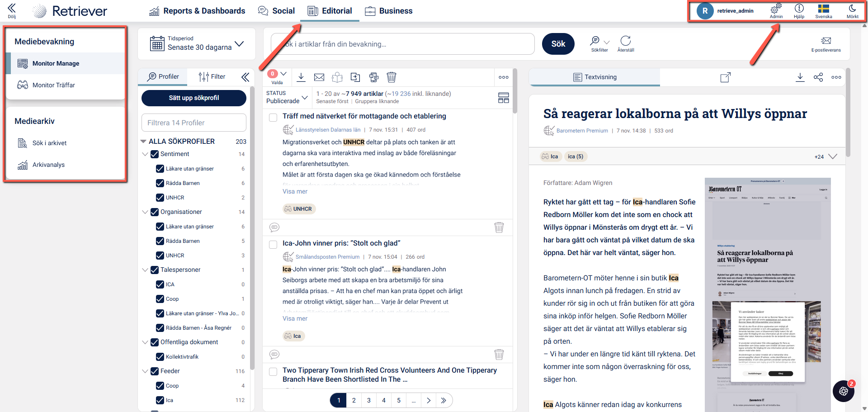The width and height of the screenshot is (868, 412).
Task: Click the Filtrera 14 Profiler input
Action: [x=194, y=123]
